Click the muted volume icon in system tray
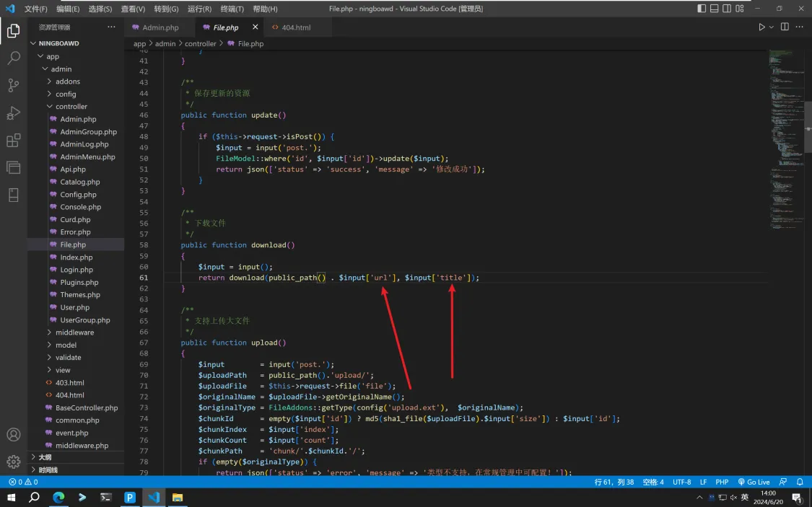 tap(733, 498)
